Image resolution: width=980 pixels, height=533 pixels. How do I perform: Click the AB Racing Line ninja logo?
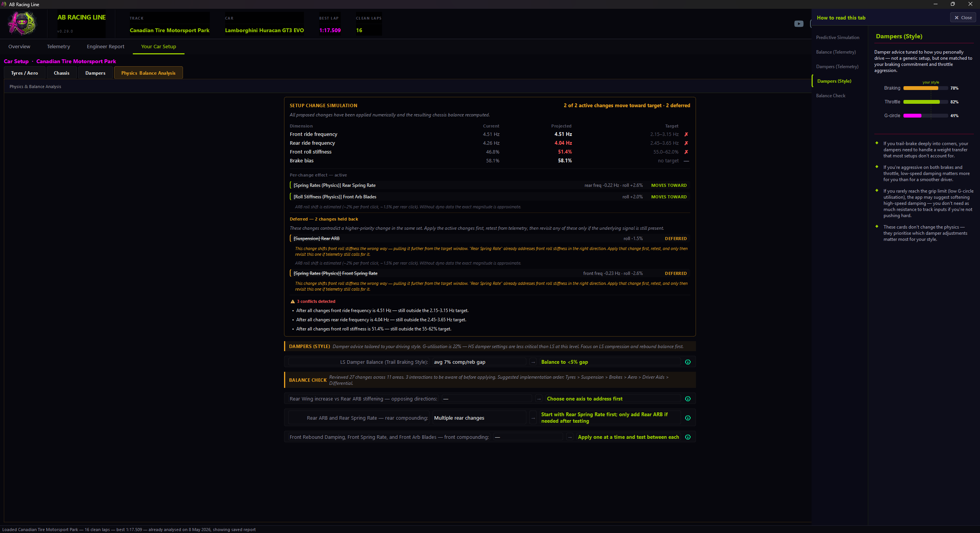[x=22, y=23]
